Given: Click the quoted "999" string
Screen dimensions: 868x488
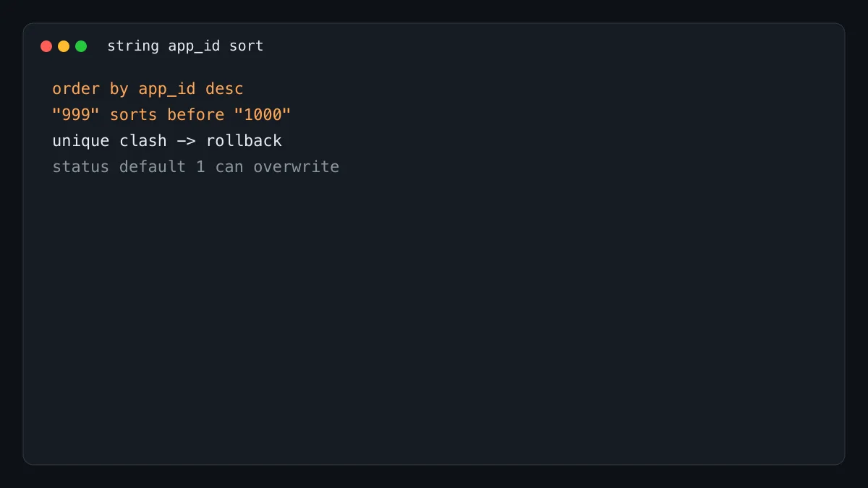Looking at the screenshot, I should [x=76, y=115].
